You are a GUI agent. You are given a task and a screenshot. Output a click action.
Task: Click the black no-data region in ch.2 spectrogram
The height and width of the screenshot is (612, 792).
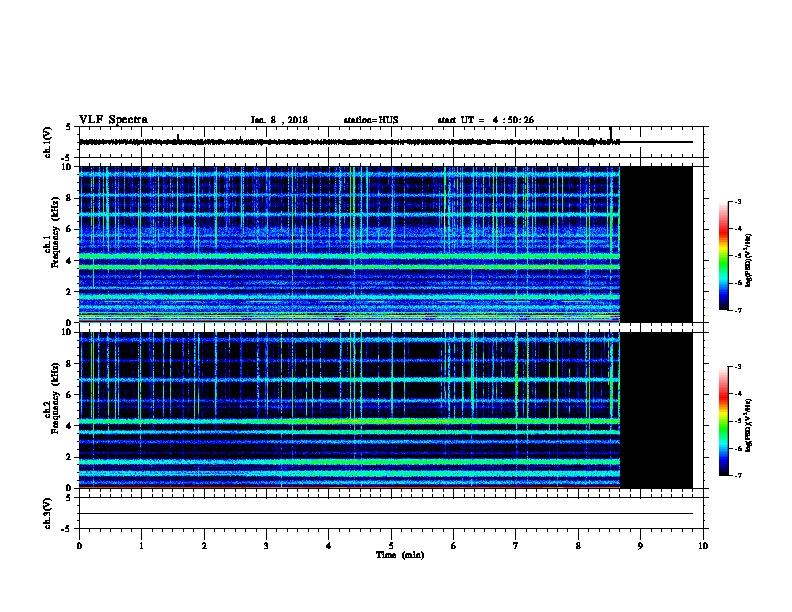point(656,410)
